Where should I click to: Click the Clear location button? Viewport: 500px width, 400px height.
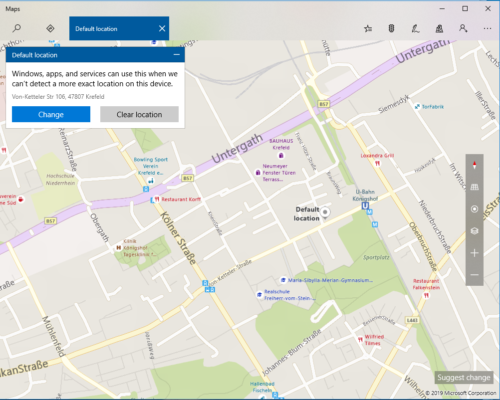click(x=139, y=114)
